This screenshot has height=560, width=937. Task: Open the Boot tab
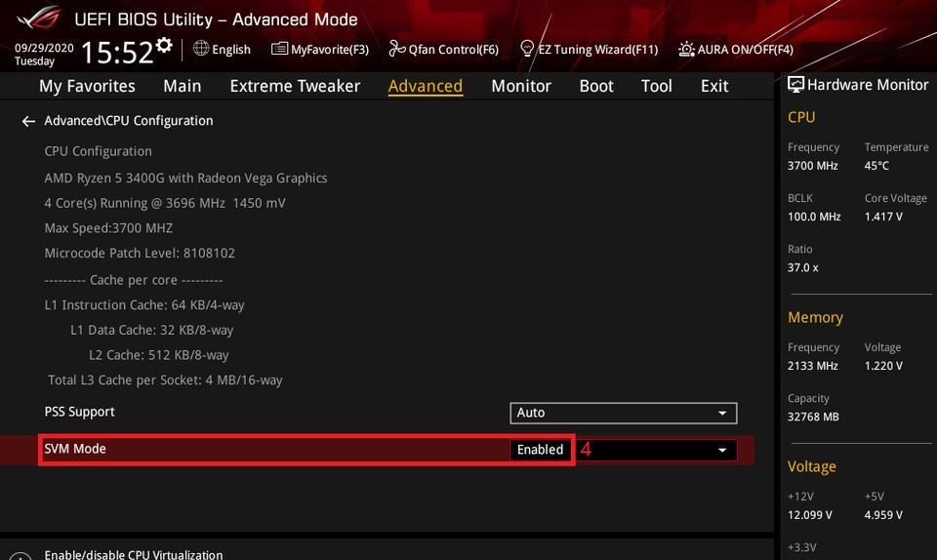coord(596,86)
